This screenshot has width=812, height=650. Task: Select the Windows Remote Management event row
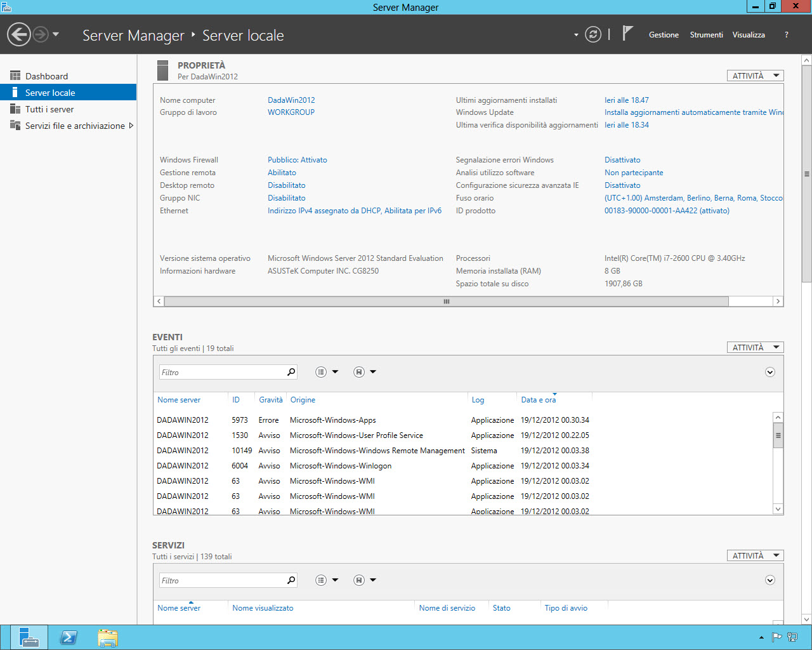(x=462, y=451)
